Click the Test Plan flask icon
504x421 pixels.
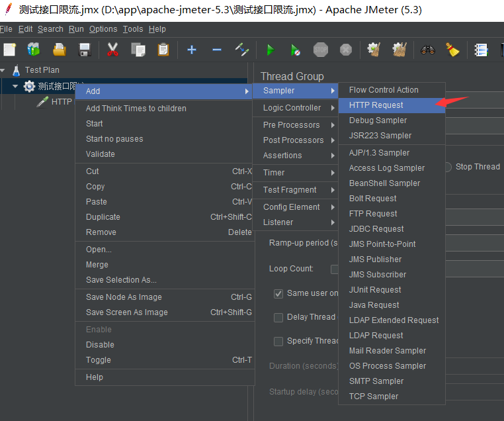point(16,70)
